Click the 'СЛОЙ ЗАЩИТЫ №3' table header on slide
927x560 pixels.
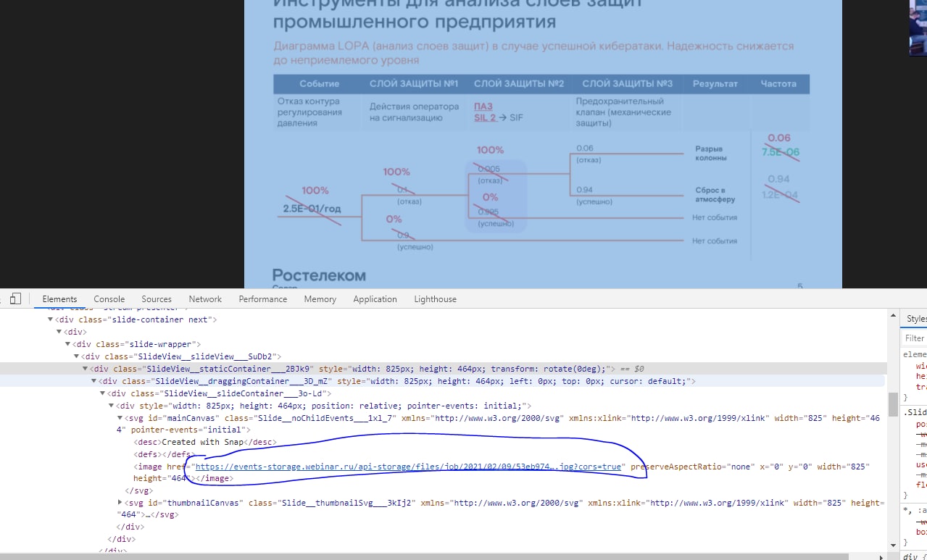click(x=627, y=84)
